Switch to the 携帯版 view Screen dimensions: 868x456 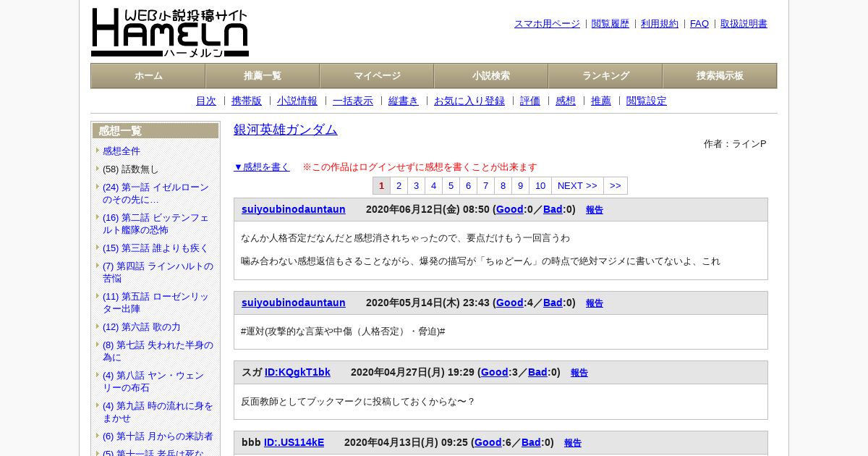click(x=247, y=101)
